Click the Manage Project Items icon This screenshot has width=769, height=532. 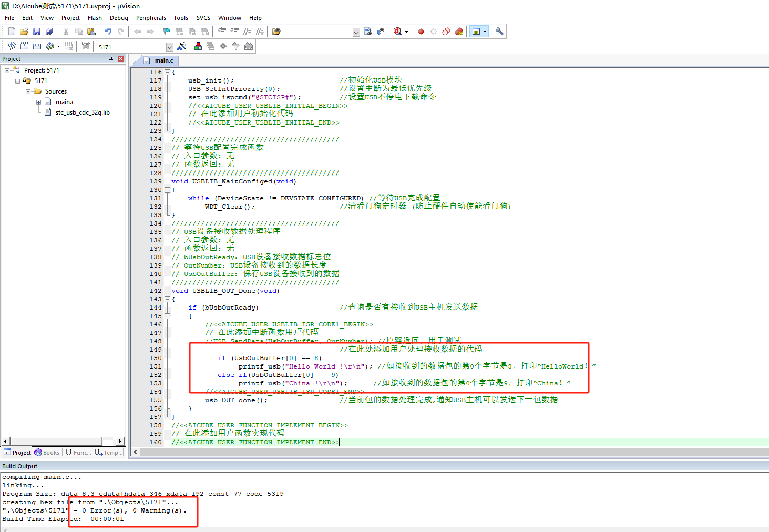pos(198,47)
